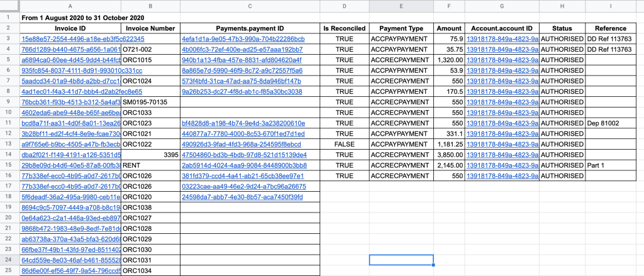
Task: Click amount cell "331.1"
Action: pos(449,134)
